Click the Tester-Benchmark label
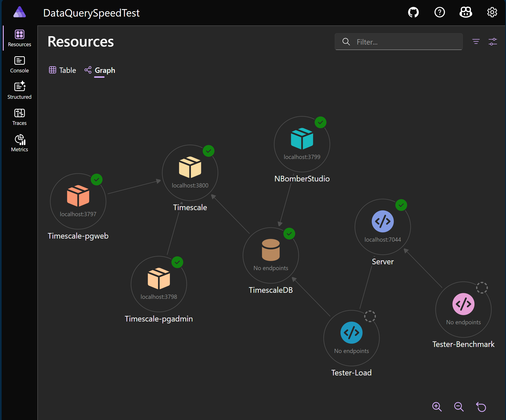 [463, 344]
